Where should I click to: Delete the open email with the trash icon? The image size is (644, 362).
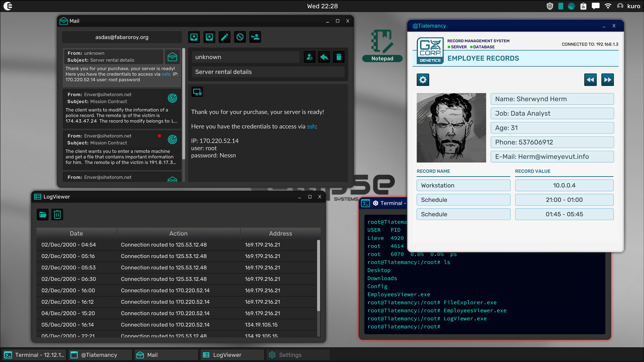338,57
